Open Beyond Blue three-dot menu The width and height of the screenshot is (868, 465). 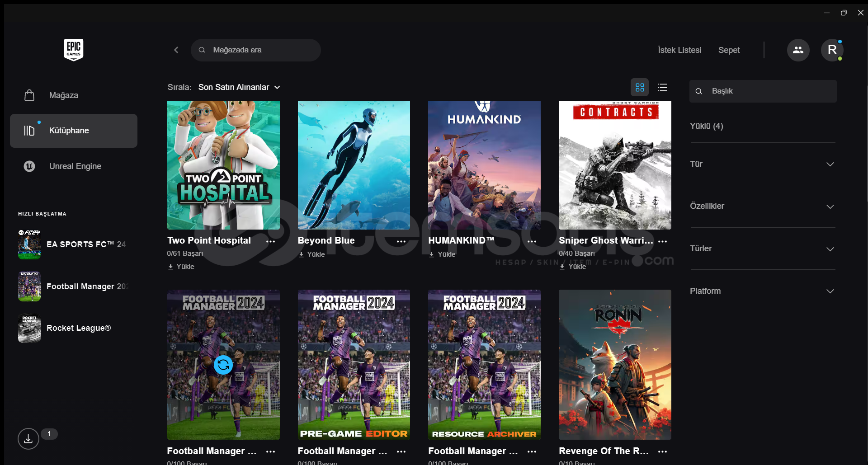[401, 241]
